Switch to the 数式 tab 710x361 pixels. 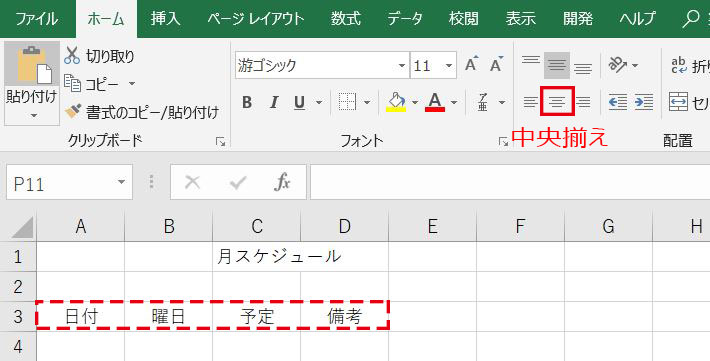[345, 19]
